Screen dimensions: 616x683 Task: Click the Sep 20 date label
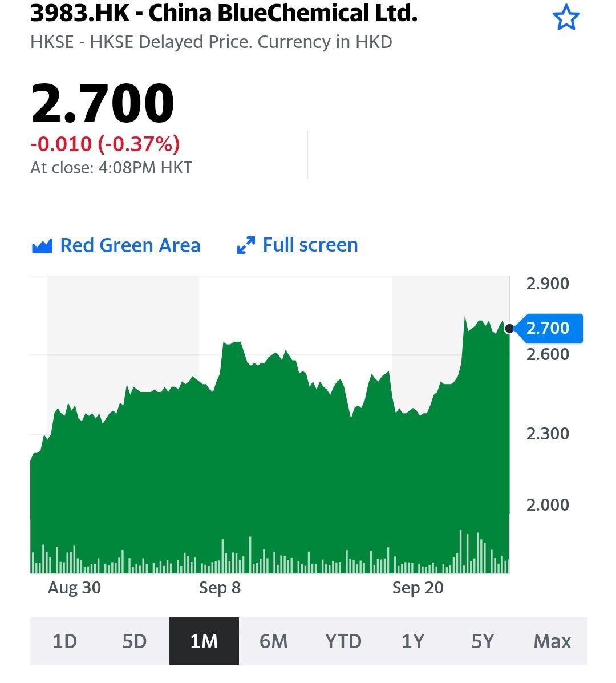coord(418,588)
